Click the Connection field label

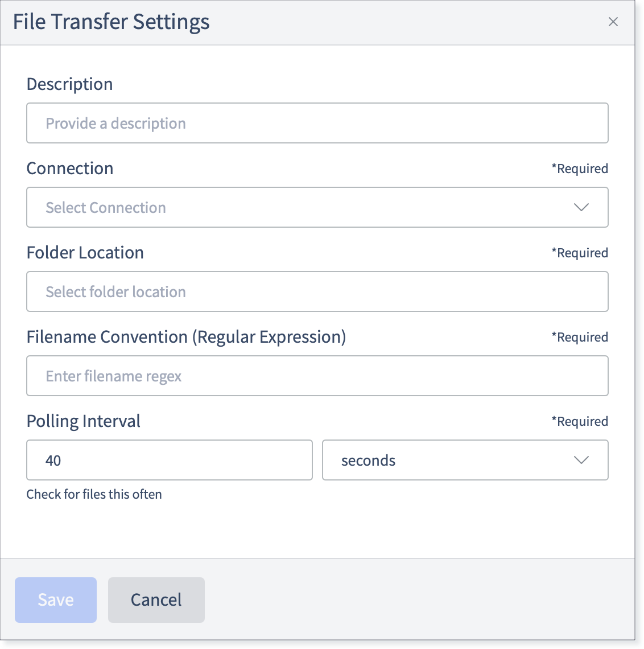click(x=70, y=169)
